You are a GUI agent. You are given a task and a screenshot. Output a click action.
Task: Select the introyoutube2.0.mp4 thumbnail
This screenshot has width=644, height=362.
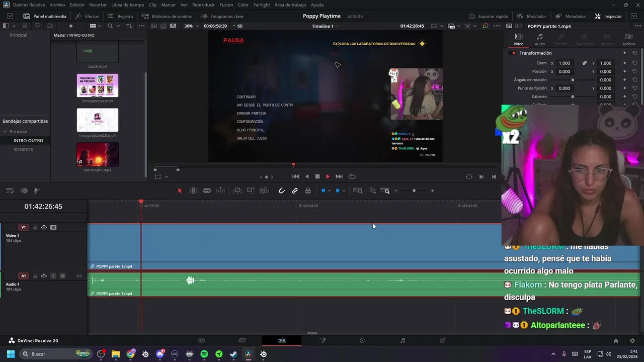tap(98, 120)
